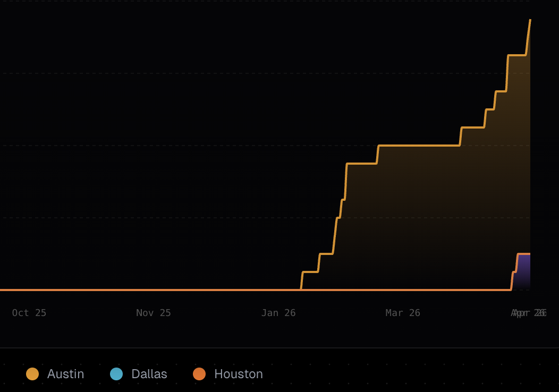Screen dimensions: 559x392
Task: Click the top flat segment of Houston line
Action: (x=524, y=254)
